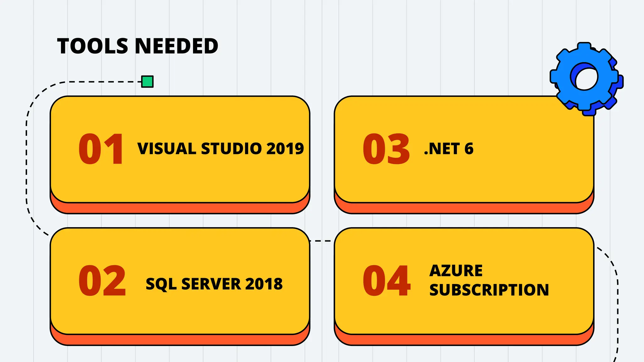Click the red number 02

point(102,280)
